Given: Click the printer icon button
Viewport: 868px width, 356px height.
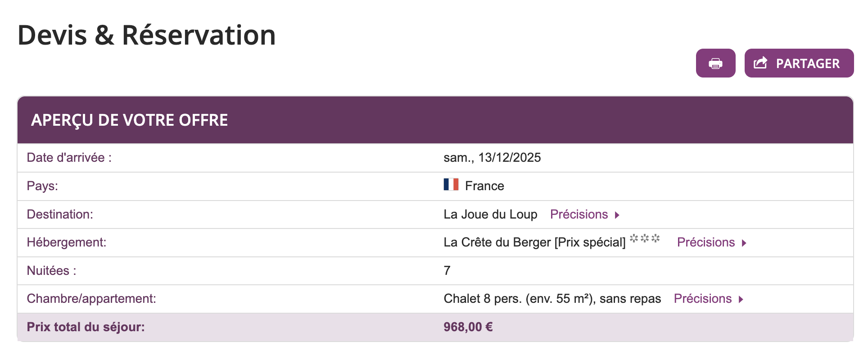Looking at the screenshot, I should [715, 64].
